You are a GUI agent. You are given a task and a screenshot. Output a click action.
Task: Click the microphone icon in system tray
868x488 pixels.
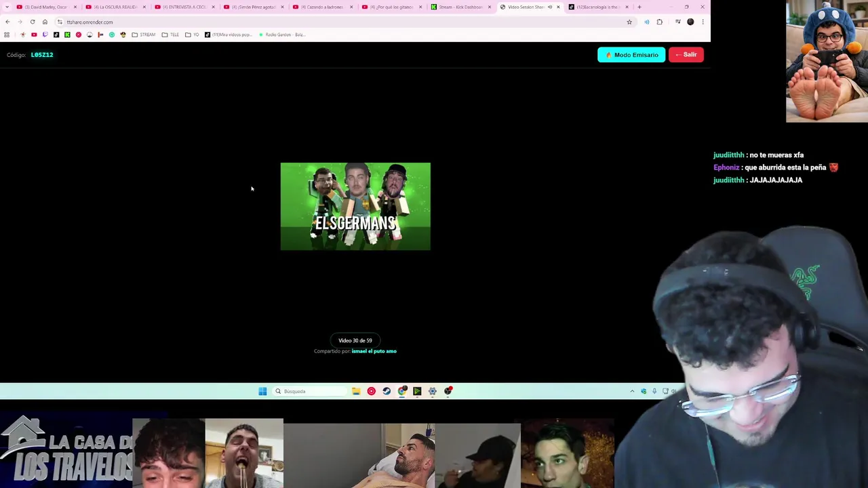tap(654, 391)
